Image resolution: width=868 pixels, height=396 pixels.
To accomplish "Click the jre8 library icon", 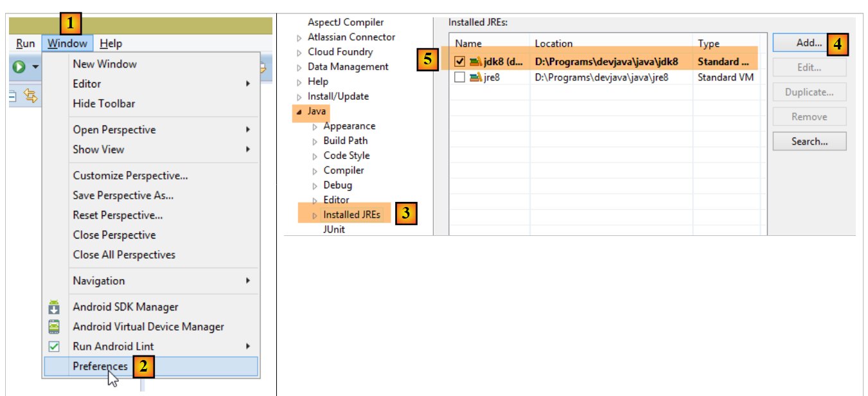I will tap(475, 78).
